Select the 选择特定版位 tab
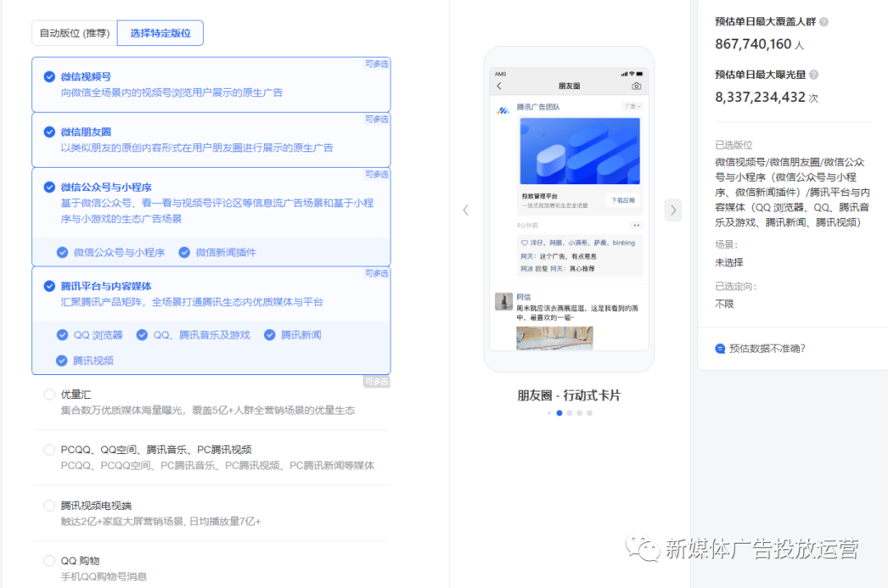Image resolution: width=888 pixels, height=588 pixels. click(160, 33)
